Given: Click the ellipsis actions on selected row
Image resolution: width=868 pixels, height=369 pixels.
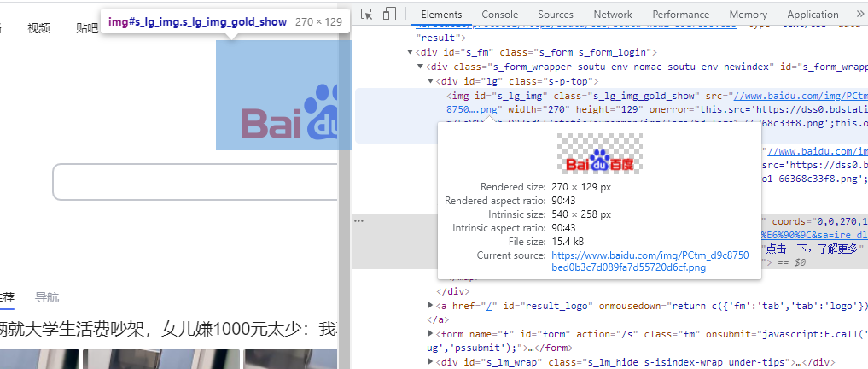Looking at the screenshot, I should tap(358, 220).
